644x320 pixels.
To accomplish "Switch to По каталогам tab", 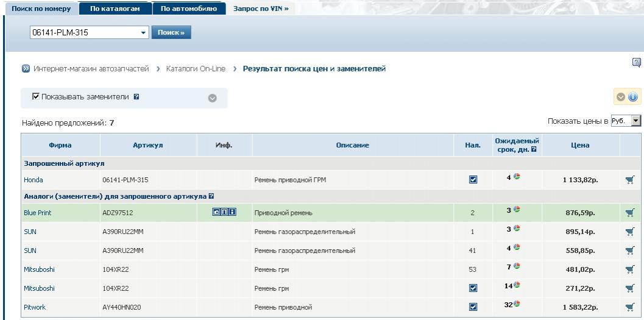I will (115, 9).
